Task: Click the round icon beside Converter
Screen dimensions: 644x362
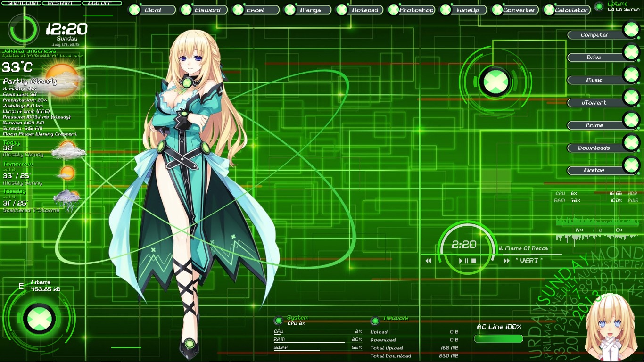Action: pyautogui.click(x=497, y=9)
